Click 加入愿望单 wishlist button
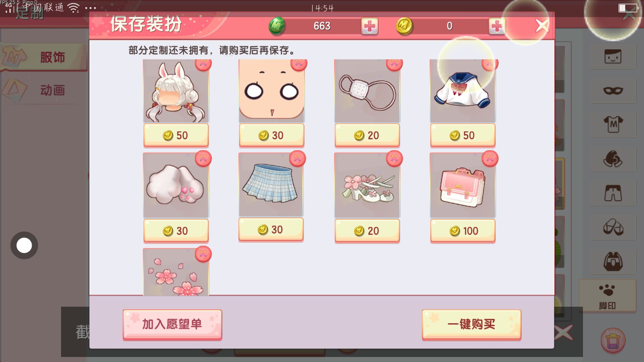Viewport: 644px width, 362px height. tap(172, 324)
